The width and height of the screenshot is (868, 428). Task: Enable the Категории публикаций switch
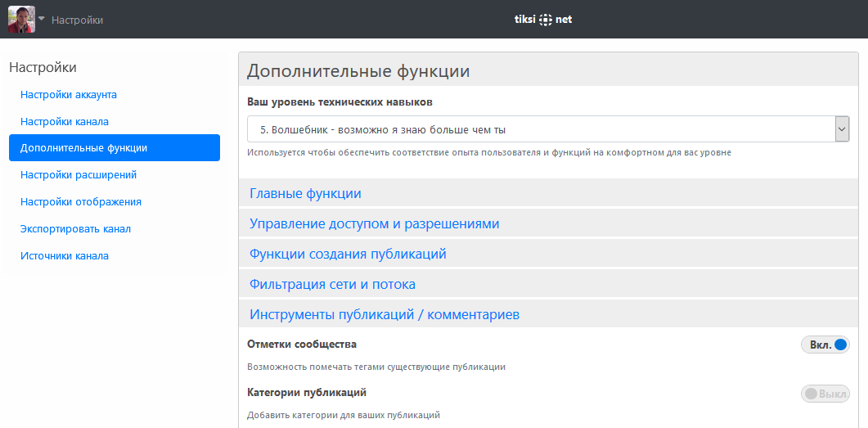825,394
